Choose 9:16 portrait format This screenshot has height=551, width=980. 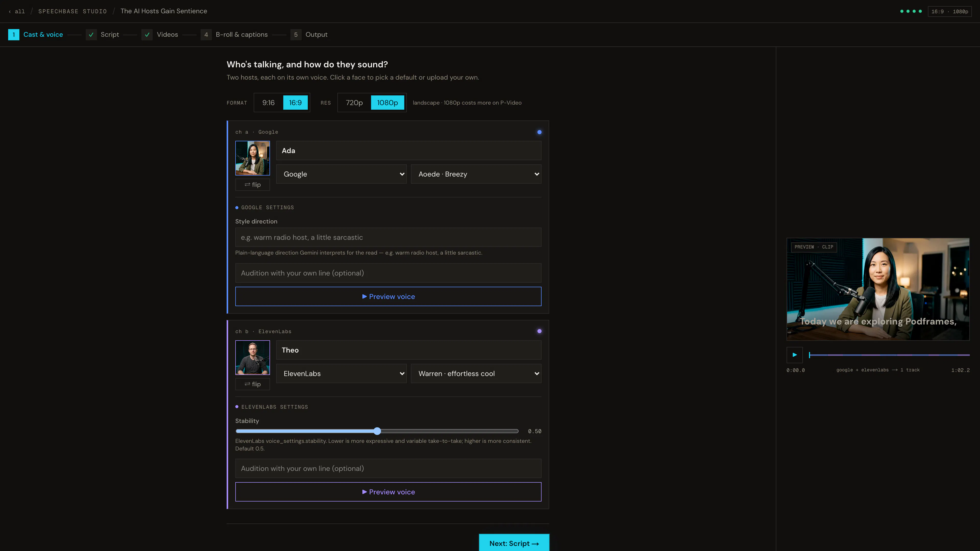[268, 103]
